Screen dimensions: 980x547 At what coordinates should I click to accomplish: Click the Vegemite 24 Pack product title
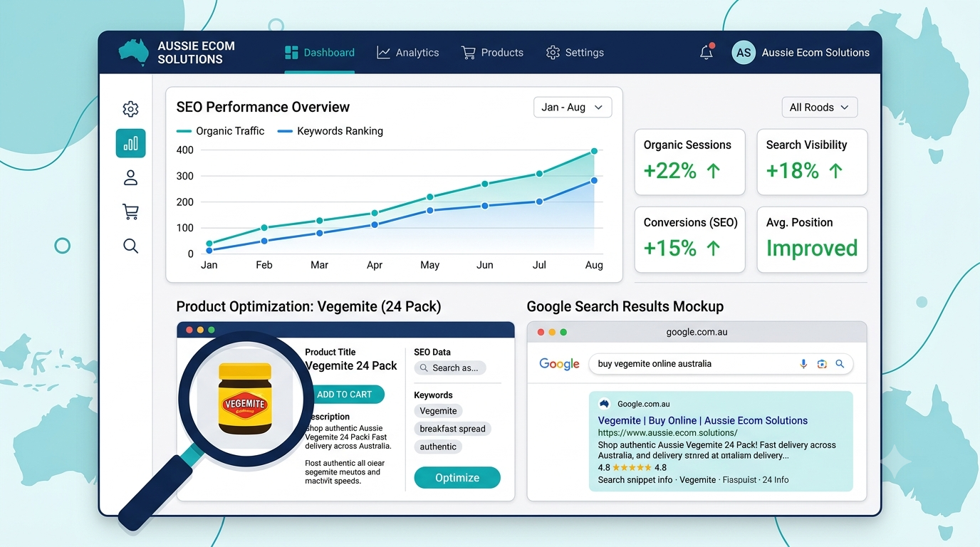tap(351, 365)
